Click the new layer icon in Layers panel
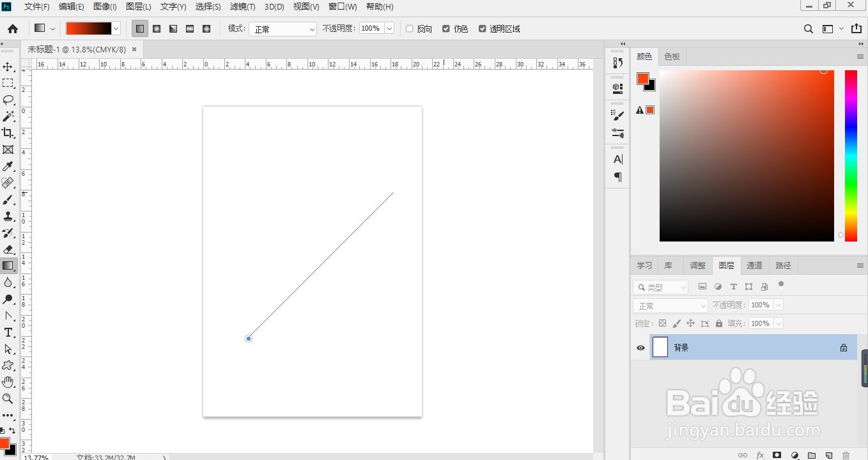This screenshot has width=868, height=460. (x=828, y=456)
